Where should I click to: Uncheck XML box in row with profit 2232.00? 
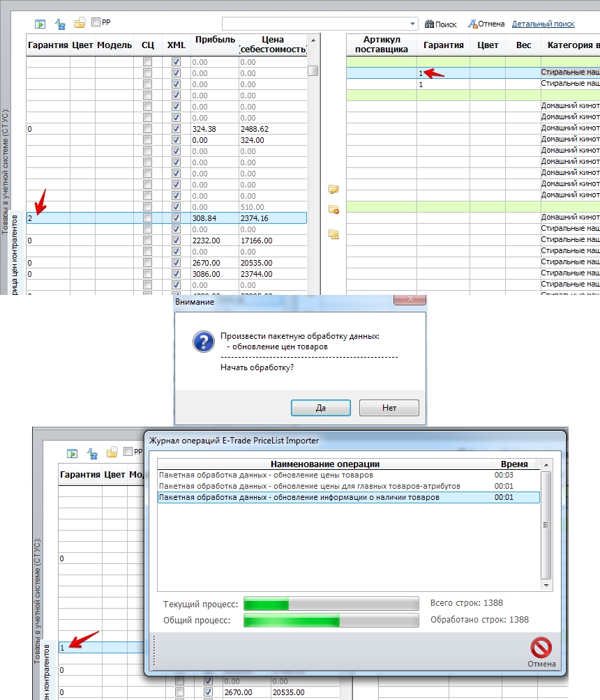click(x=176, y=240)
